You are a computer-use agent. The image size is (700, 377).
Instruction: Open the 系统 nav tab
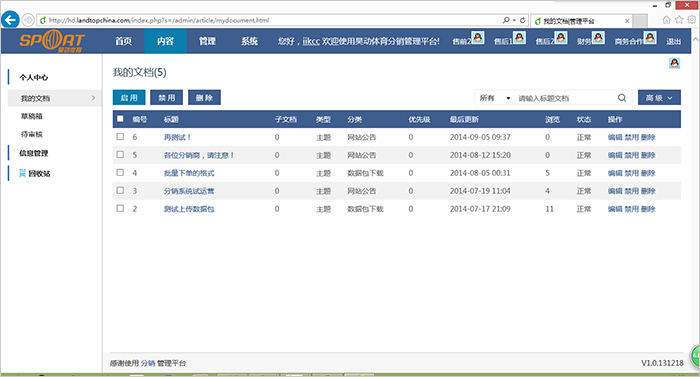[x=249, y=41]
